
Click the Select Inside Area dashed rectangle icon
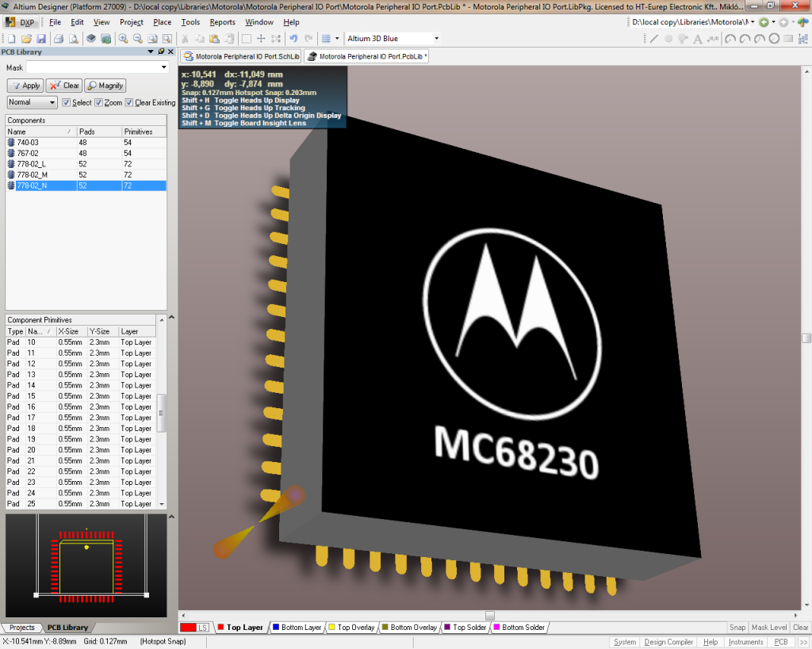(247, 39)
